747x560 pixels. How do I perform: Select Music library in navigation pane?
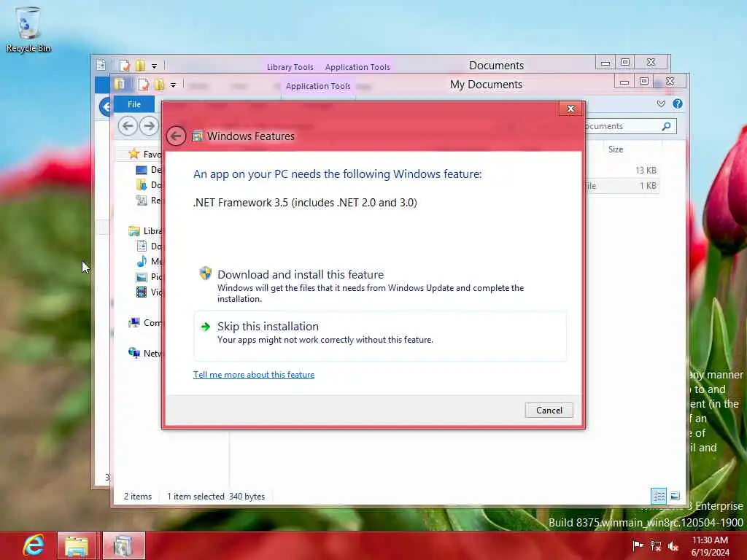point(149,262)
